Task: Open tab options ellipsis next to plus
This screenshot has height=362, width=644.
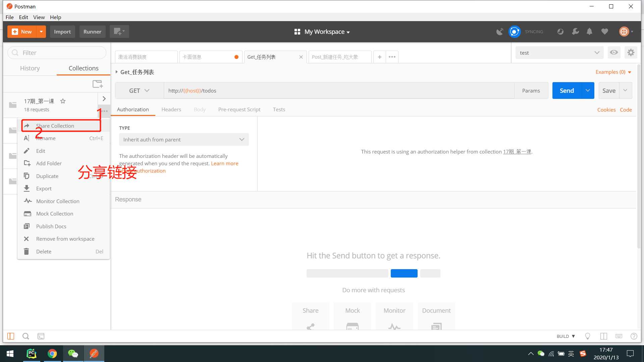Action: (x=392, y=57)
